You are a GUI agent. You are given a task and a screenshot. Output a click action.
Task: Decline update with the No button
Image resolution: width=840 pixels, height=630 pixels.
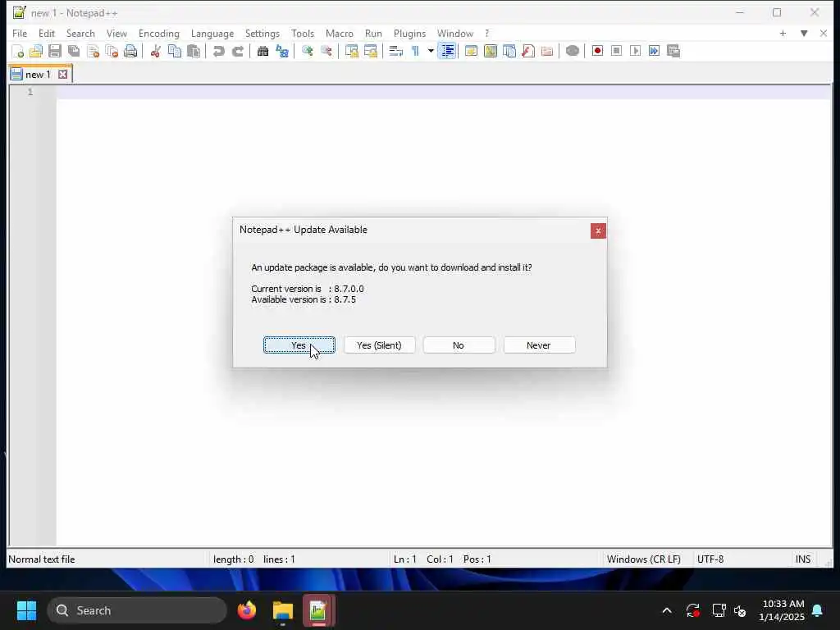[x=459, y=345]
